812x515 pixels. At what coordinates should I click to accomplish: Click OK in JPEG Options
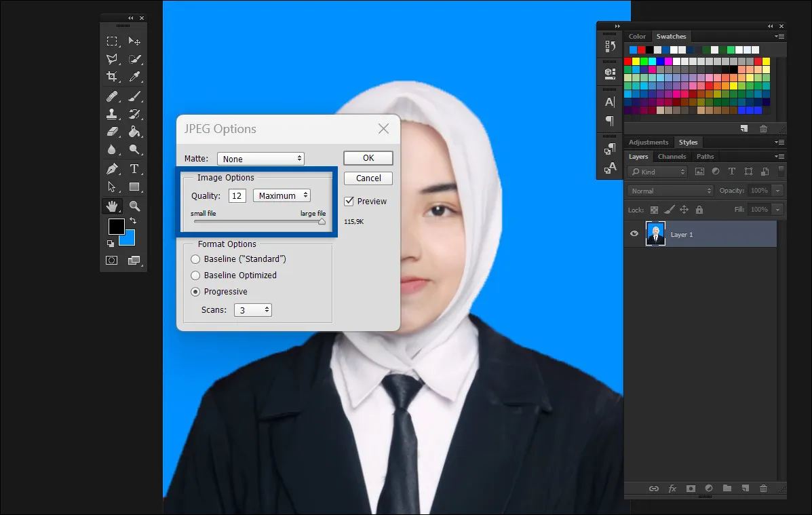(368, 158)
